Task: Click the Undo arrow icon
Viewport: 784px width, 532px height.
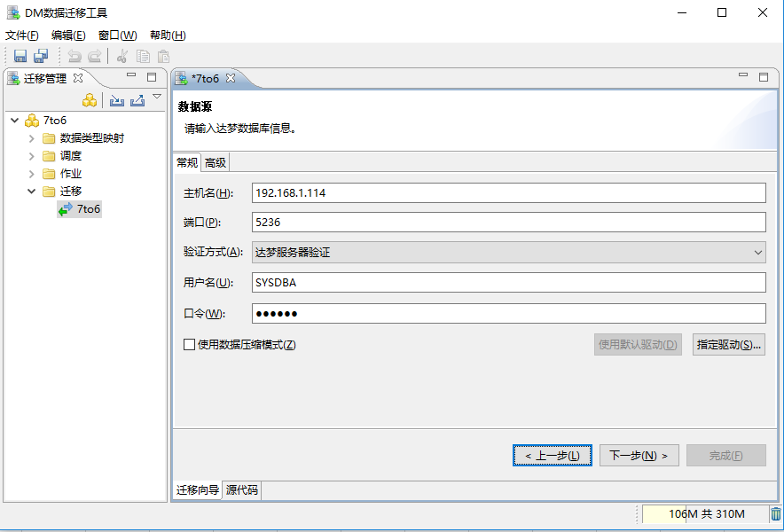Action: (74, 56)
